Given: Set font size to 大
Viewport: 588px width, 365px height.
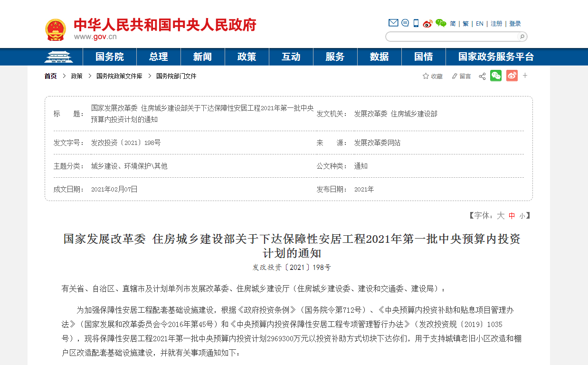Looking at the screenshot, I should (x=501, y=216).
